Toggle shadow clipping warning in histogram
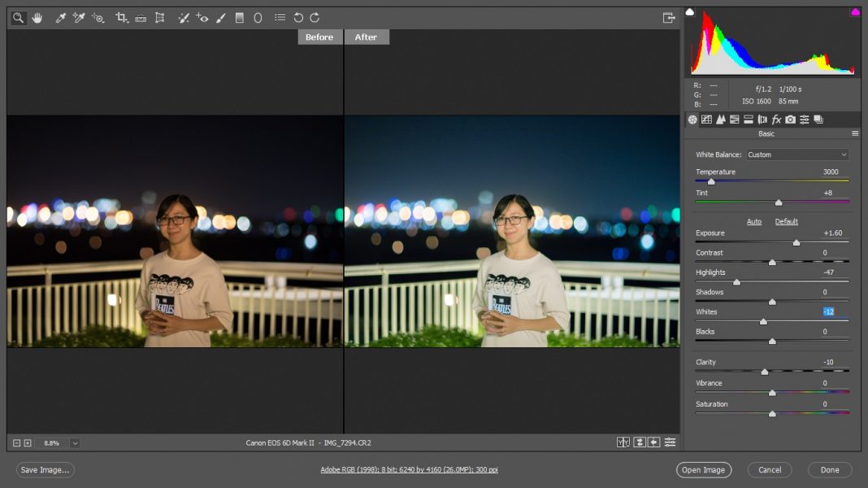The height and width of the screenshot is (488, 868). [690, 11]
